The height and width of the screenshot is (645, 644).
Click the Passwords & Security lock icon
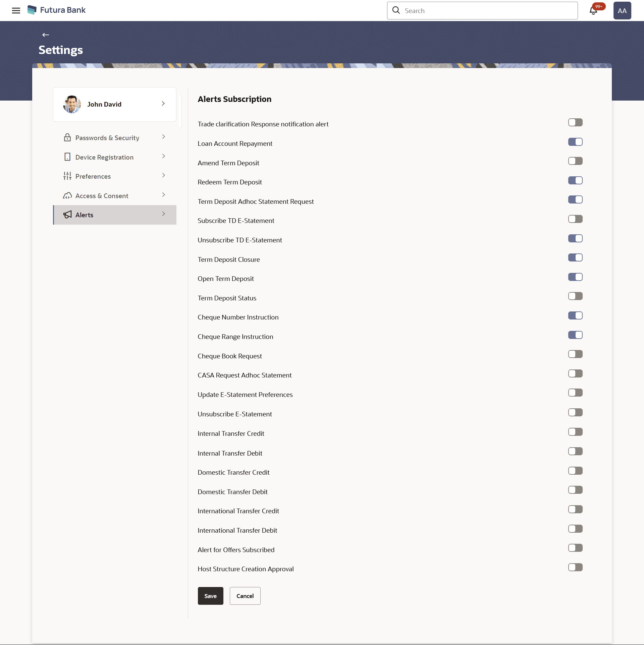67,137
